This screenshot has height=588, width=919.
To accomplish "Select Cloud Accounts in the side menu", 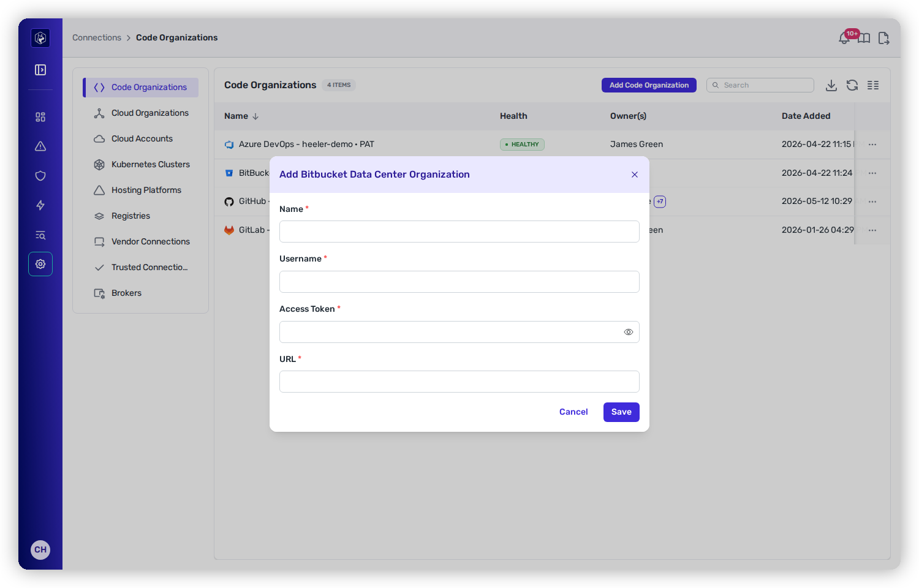I will tap(141, 139).
